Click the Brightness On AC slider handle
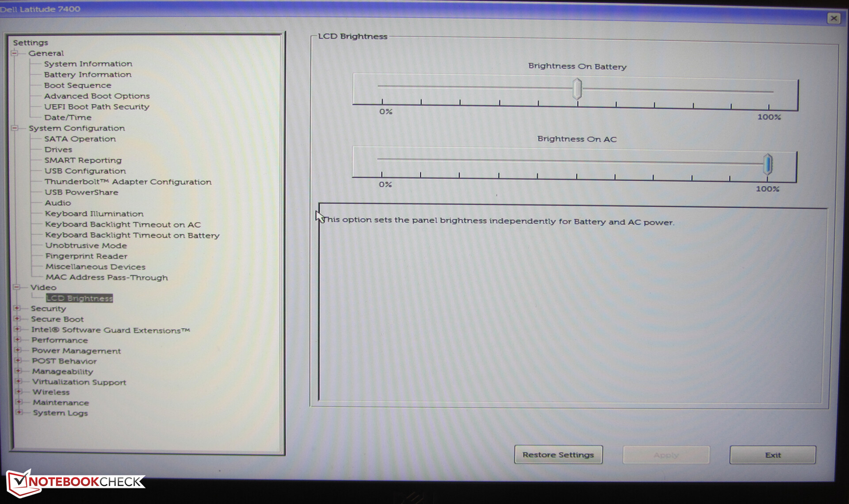 pyautogui.click(x=768, y=164)
